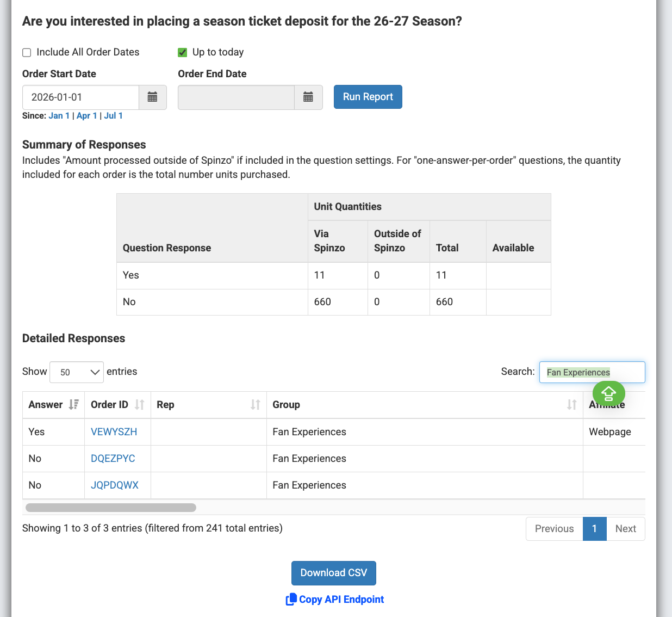
Task: Sort table by Group column
Action: [x=424, y=405]
